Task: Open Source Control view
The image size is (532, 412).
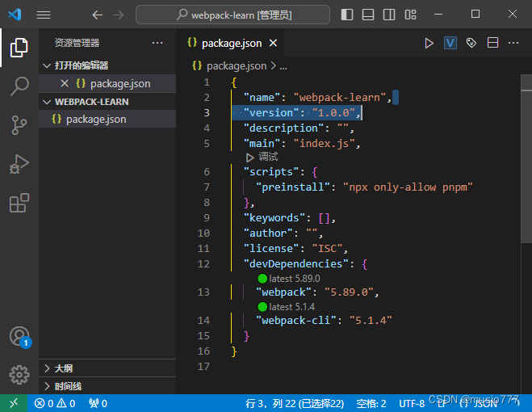Action: 19,125
